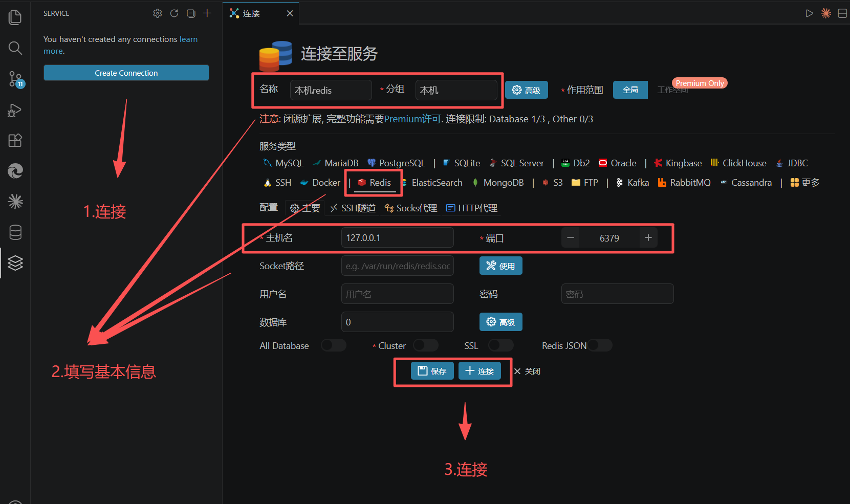Focus the 数据库 field showing 0
This screenshot has height=504, width=850.
pyautogui.click(x=398, y=322)
